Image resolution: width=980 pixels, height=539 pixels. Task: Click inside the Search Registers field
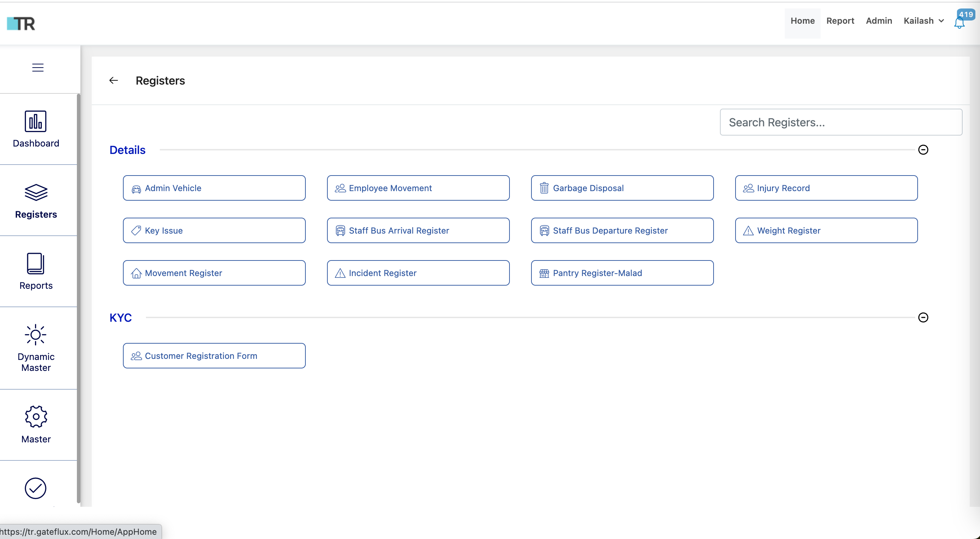click(x=841, y=122)
